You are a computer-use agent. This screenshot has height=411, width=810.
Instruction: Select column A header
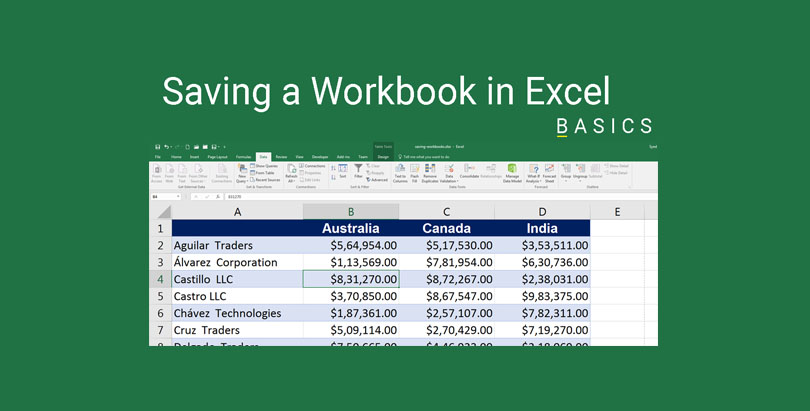point(237,212)
